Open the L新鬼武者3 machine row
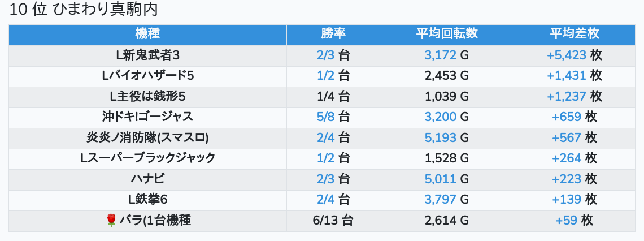Image resolution: width=644 pixels, height=241 pixels. [x=147, y=55]
